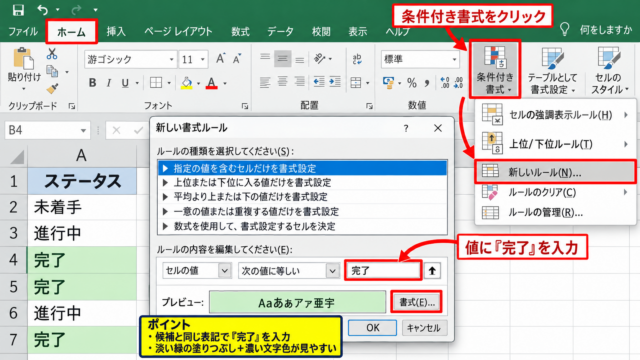Click the Wrap Text icon
This screenshot has width=640, height=360.
(357, 59)
